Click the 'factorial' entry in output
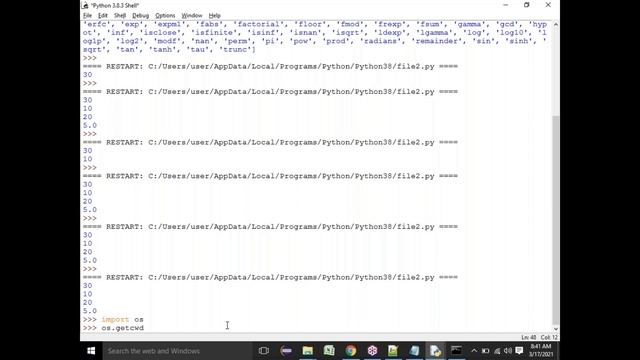This screenshot has height=360, width=640. [259, 24]
